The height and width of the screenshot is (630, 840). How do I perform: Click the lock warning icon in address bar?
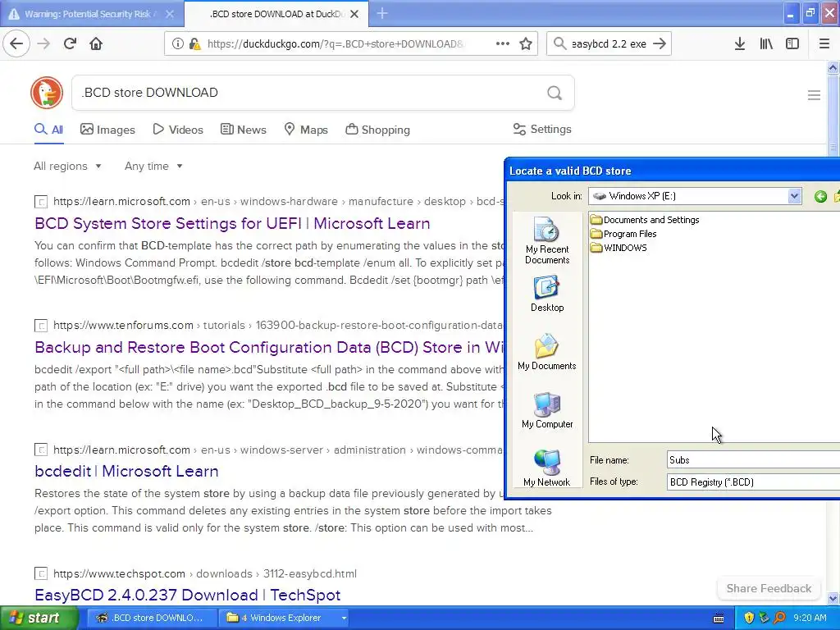click(x=195, y=44)
